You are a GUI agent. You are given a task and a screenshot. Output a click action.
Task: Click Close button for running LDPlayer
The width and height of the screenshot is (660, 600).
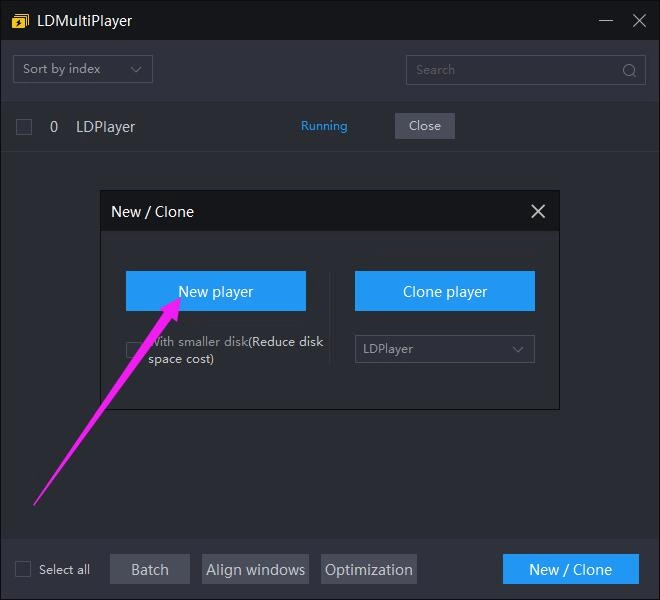[x=424, y=126]
